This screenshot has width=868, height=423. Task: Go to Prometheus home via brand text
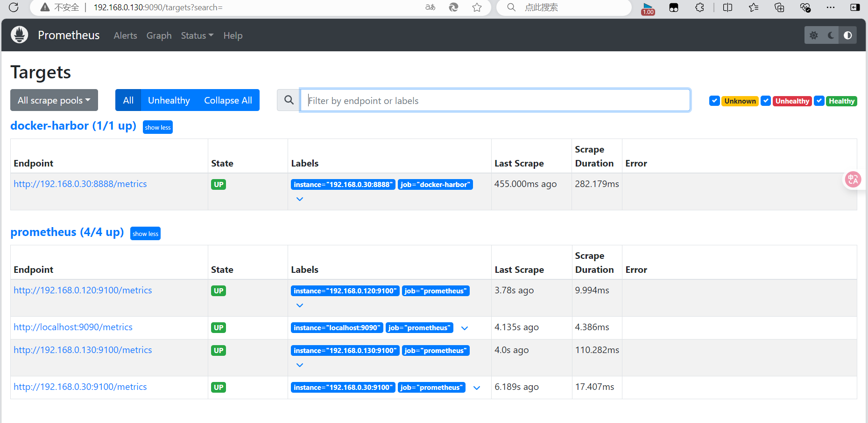tap(69, 35)
